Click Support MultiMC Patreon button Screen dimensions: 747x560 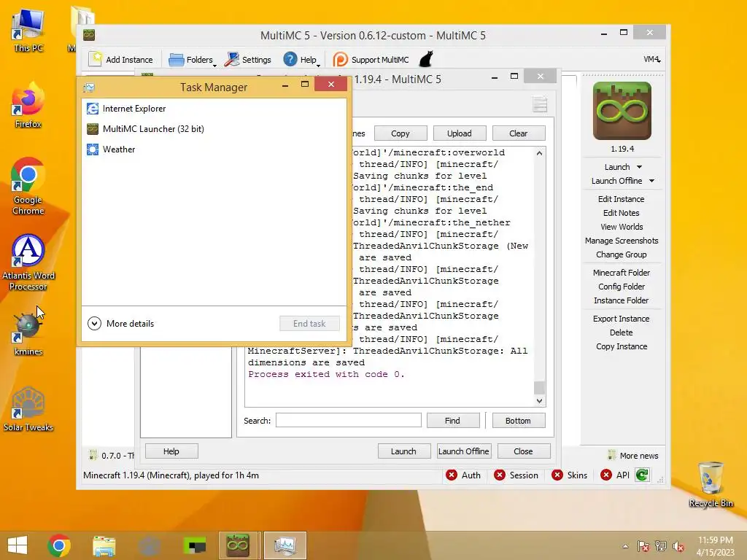(371, 60)
